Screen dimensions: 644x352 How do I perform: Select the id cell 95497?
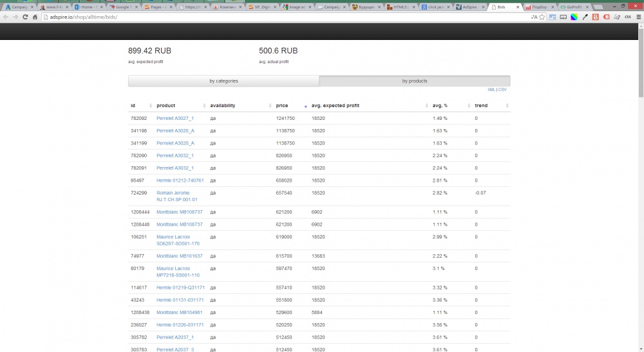137,181
